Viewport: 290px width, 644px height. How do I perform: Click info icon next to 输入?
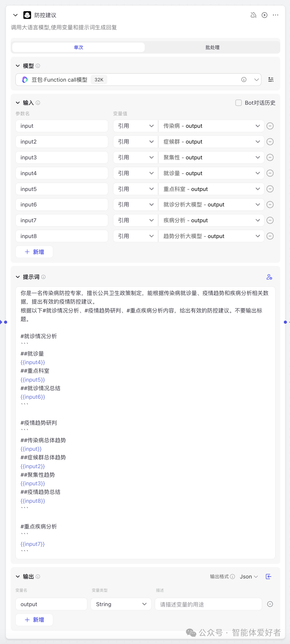click(38, 103)
